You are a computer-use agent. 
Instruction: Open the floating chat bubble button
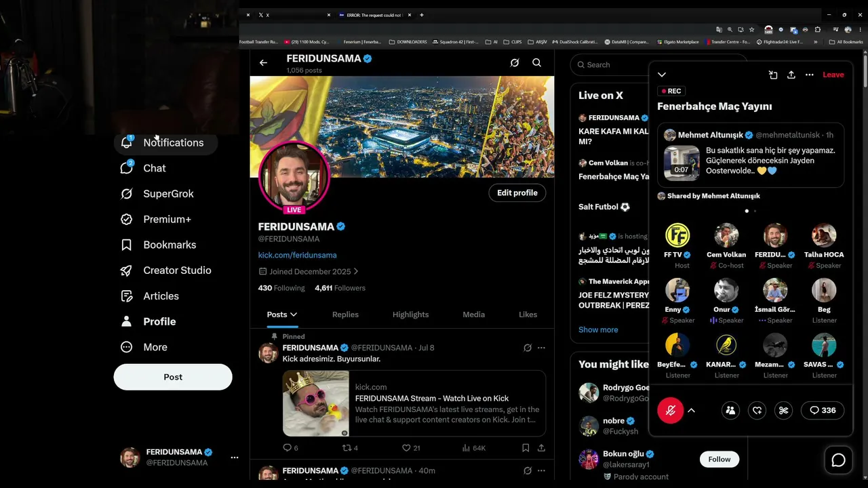pos(839,460)
